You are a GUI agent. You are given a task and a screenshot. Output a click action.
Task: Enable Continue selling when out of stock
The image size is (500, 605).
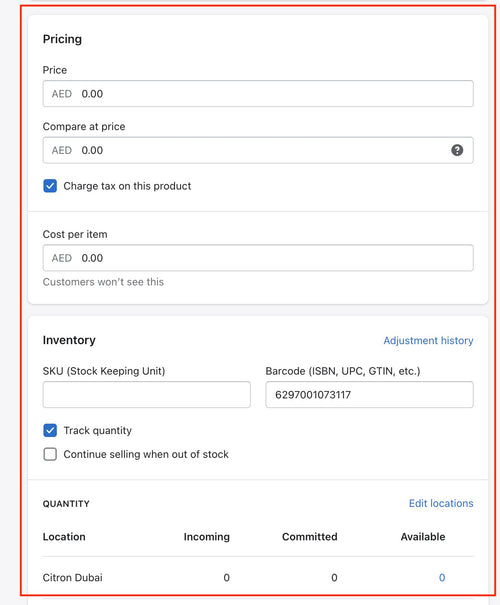click(x=50, y=454)
